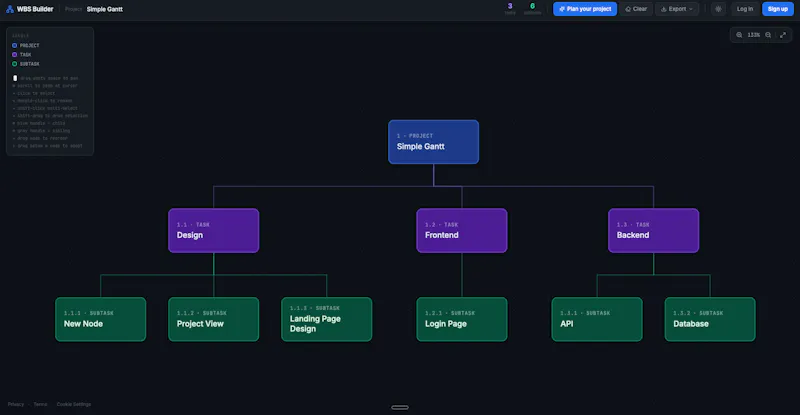Select the Simple Gantt project node

click(433, 142)
